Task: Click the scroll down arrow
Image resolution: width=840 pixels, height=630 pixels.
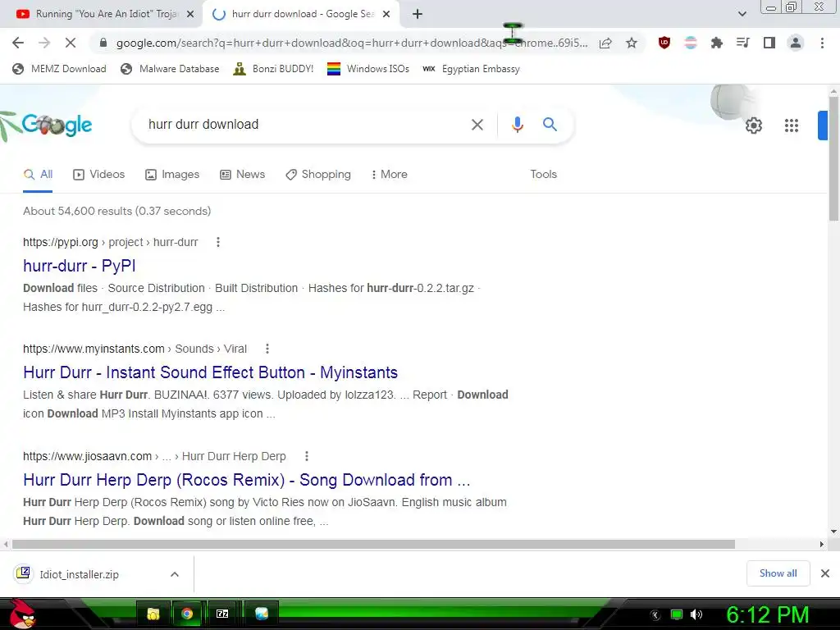Action: point(833,532)
